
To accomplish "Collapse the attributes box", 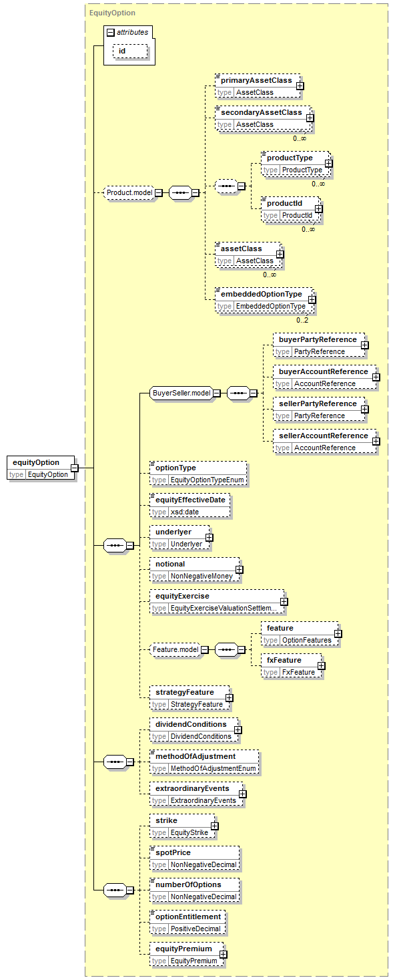I will coord(110,32).
